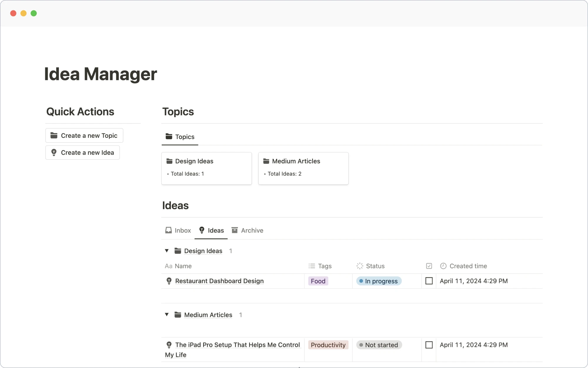Click the Restaurant Dashboard Design idea icon
588x368 pixels.
click(x=169, y=281)
